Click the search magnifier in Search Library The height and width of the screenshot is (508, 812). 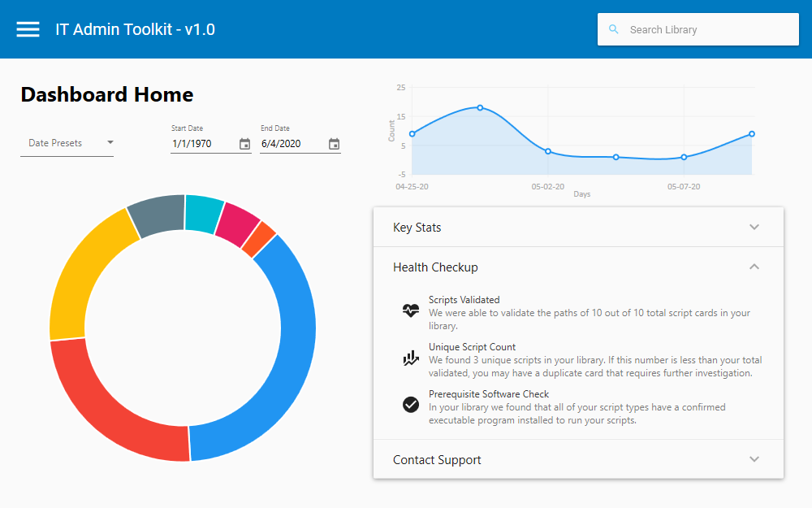click(615, 29)
